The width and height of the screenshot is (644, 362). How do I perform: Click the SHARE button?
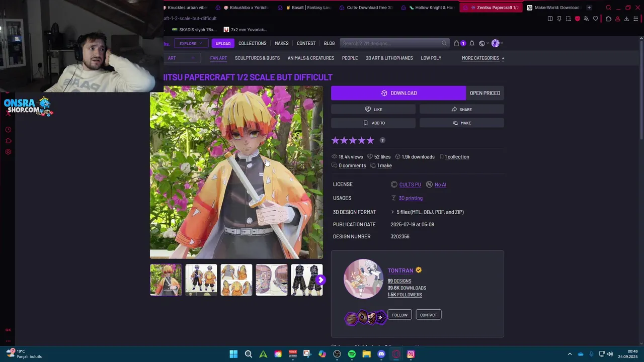[x=461, y=109]
